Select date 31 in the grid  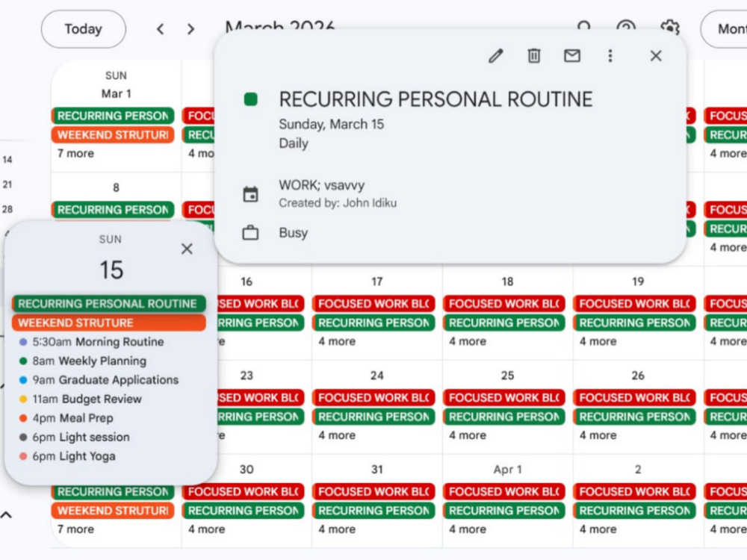point(376,470)
